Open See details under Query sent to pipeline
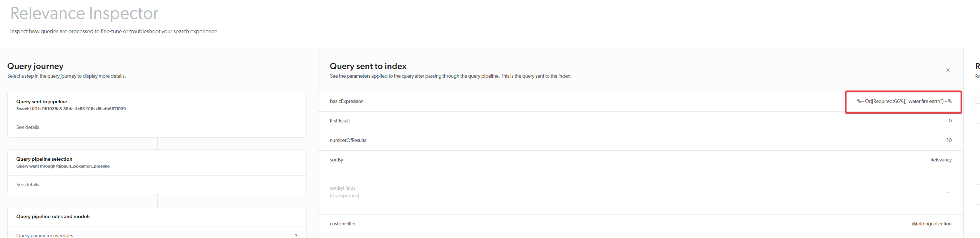Image resolution: width=980 pixels, height=238 pixels. (x=28, y=127)
